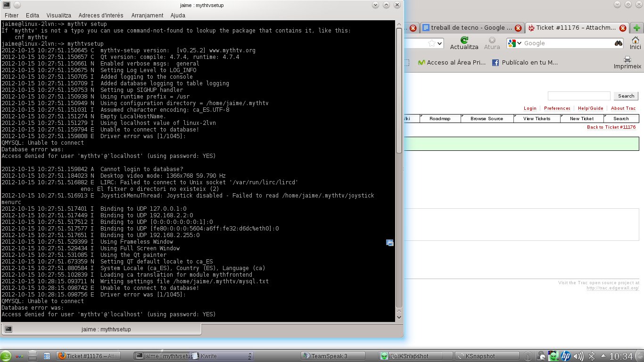This screenshot has width=644, height=362.
Task: Click the volume speaker tray icon
Action: [578, 356]
